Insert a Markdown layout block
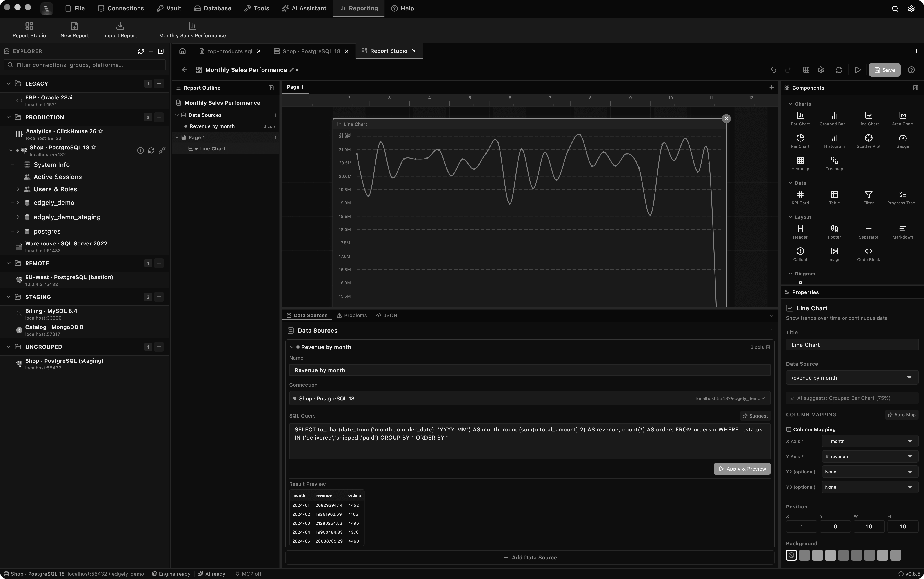924x579 pixels. click(x=902, y=232)
